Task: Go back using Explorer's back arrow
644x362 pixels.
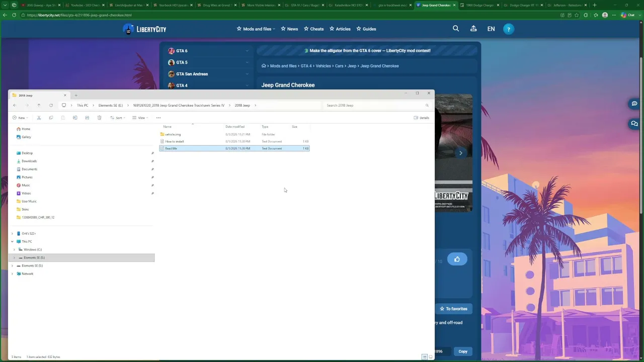Action: tap(15, 105)
